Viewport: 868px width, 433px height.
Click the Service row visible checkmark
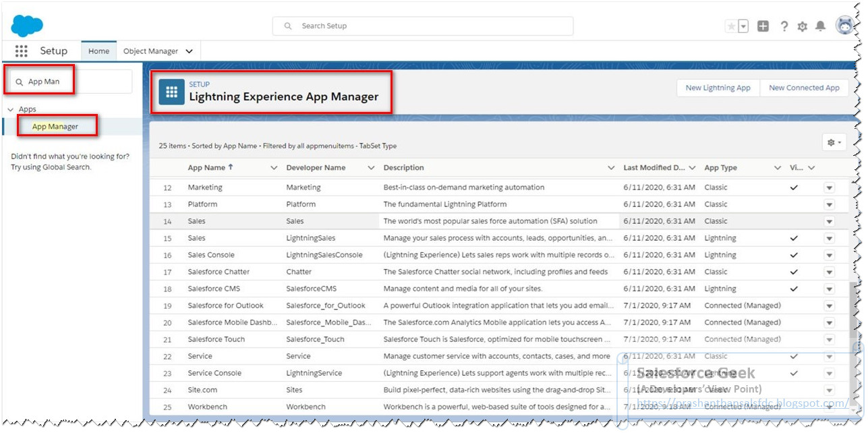pyautogui.click(x=794, y=356)
